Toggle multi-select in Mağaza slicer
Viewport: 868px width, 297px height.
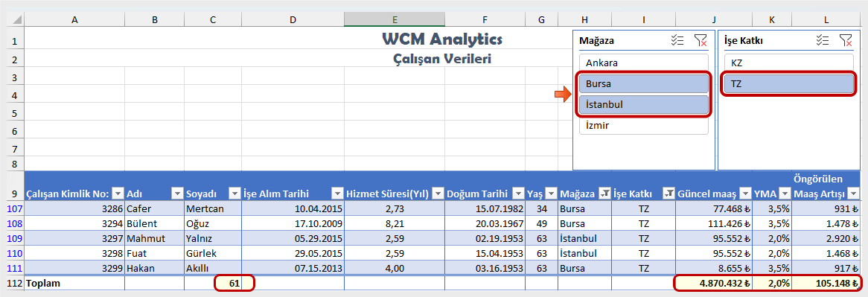[677, 39]
